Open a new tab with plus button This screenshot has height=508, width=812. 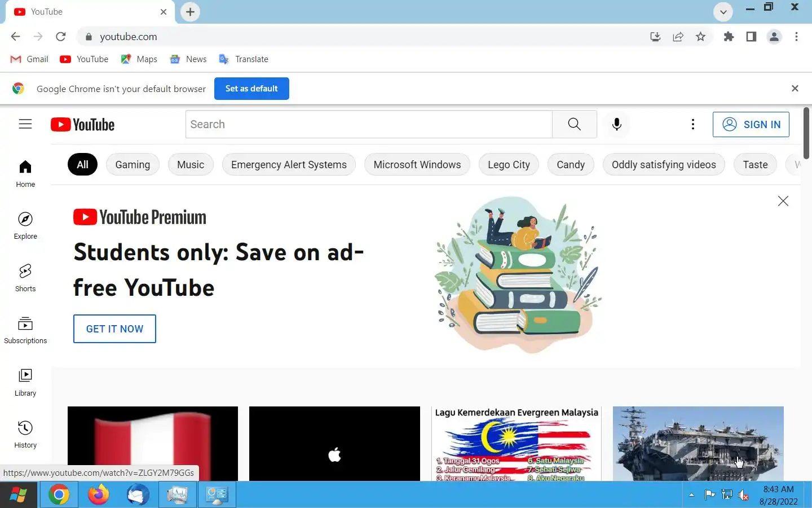point(191,12)
